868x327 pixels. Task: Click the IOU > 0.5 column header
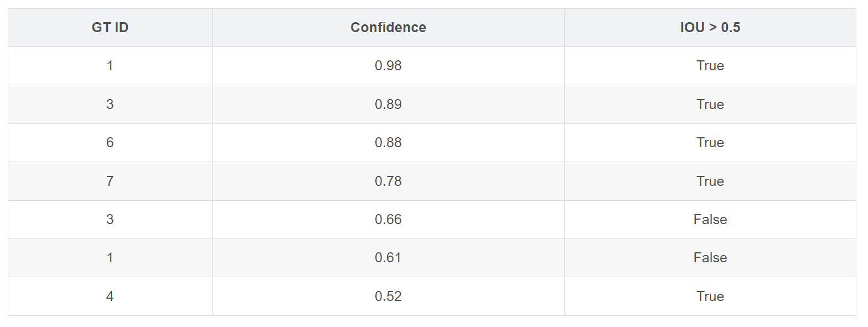[x=710, y=28]
